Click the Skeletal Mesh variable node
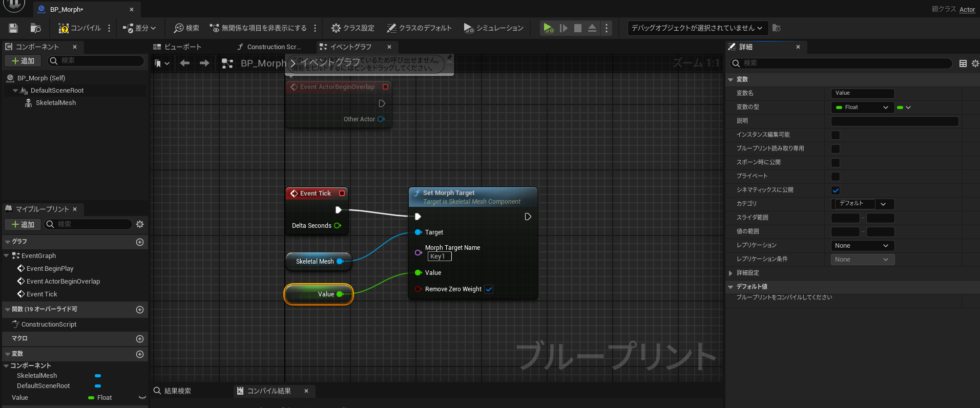This screenshot has height=408, width=980. click(319, 261)
